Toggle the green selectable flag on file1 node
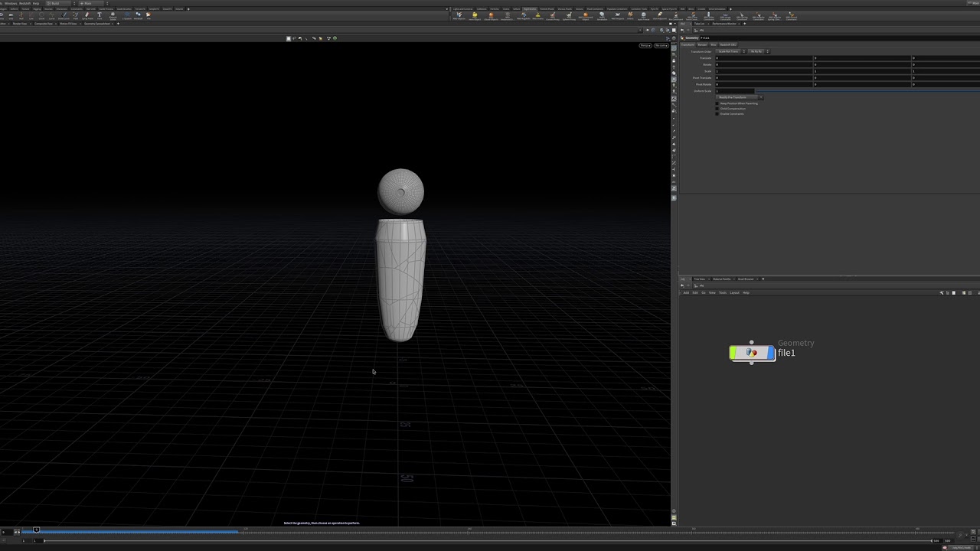 click(x=733, y=353)
